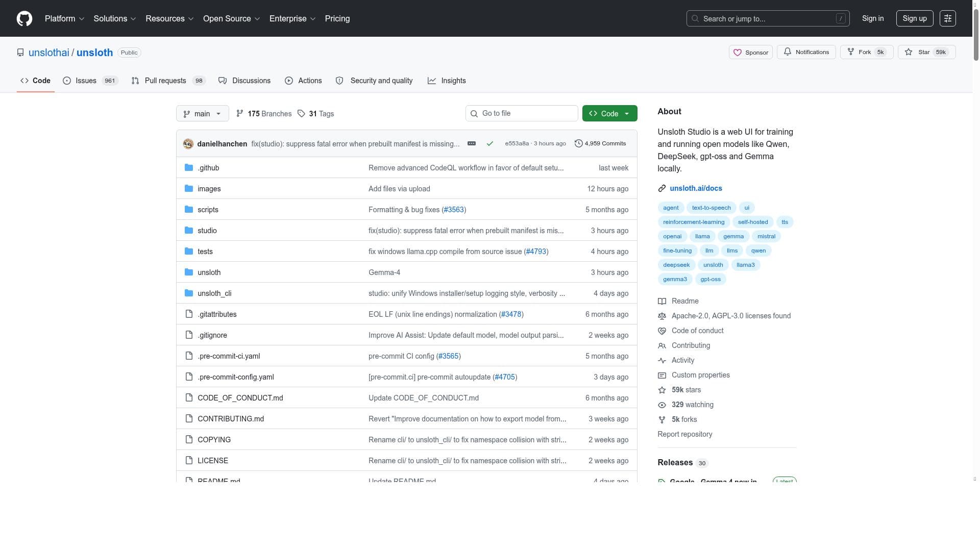Expand the Enterprise menu
The width and height of the screenshot is (980, 551).
pos(292,18)
